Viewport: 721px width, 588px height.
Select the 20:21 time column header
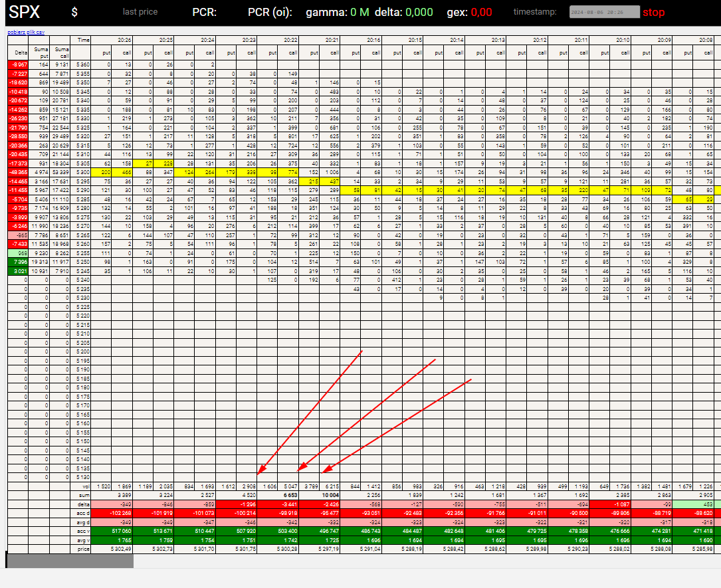320,40
